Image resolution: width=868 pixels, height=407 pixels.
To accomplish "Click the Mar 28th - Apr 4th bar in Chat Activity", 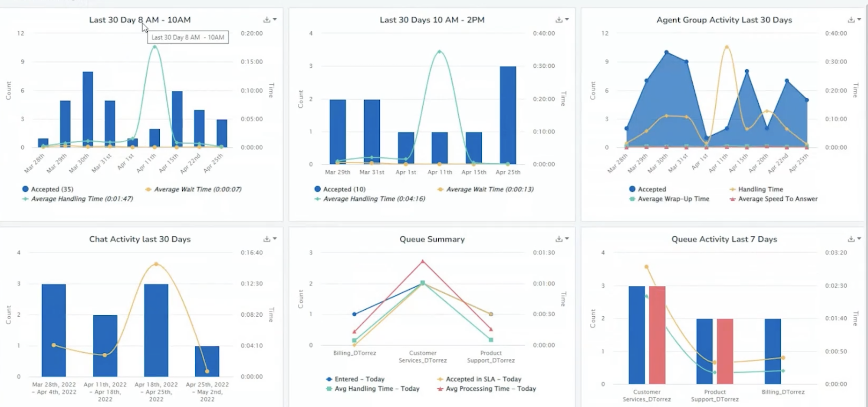I will 54,330.
